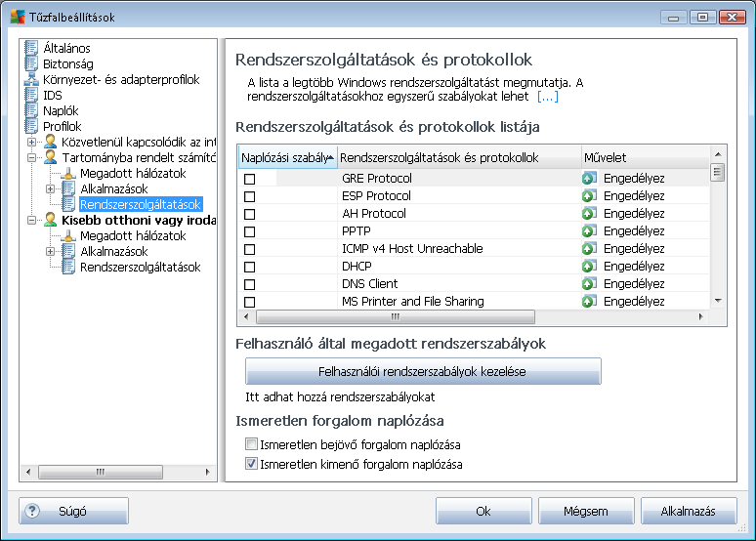Sort by Rendszerszolgáltatások és protokollok column header
The width and height of the screenshot is (756, 541).
(x=459, y=157)
